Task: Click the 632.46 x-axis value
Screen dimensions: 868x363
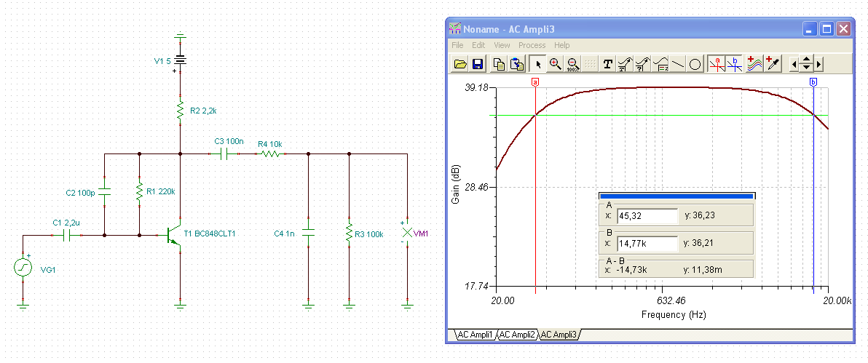Action: tap(671, 301)
